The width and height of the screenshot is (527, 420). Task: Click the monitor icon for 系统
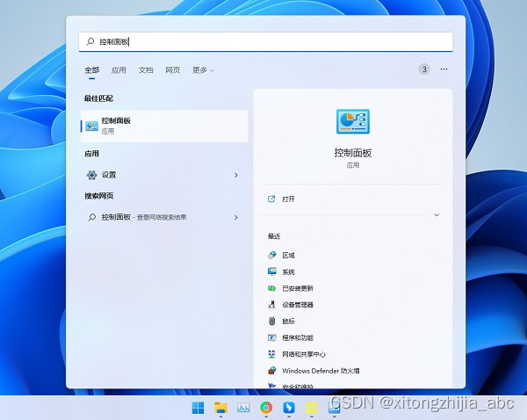[272, 272]
